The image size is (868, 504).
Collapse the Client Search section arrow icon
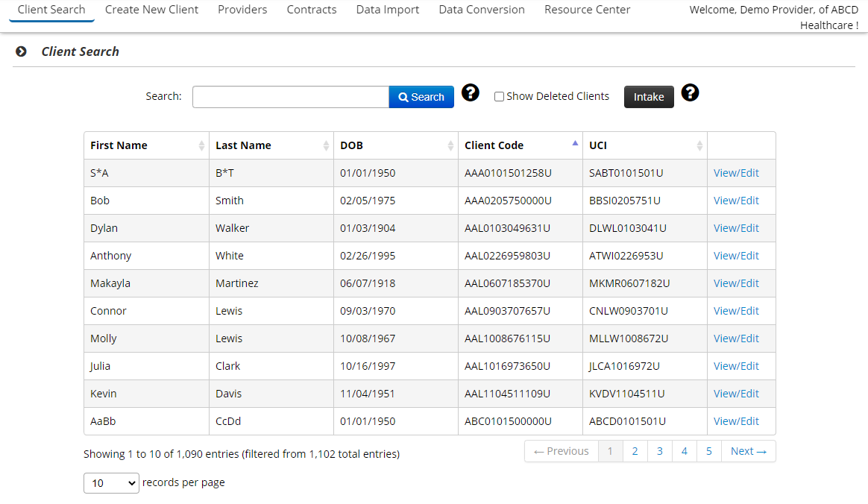22,51
